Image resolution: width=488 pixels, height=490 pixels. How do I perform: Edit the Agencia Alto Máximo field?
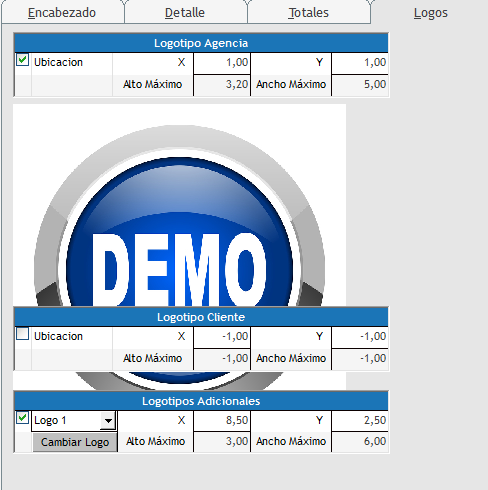pyautogui.click(x=222, y=85)
